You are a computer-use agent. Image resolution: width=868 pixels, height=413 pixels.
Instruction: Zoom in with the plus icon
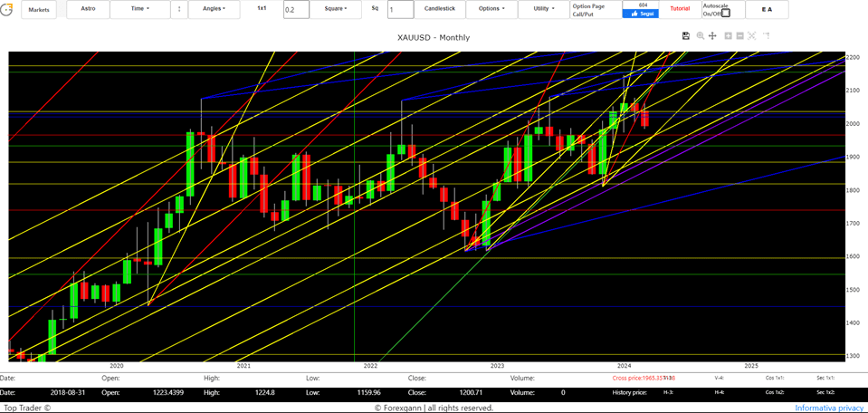pos(728,36)
